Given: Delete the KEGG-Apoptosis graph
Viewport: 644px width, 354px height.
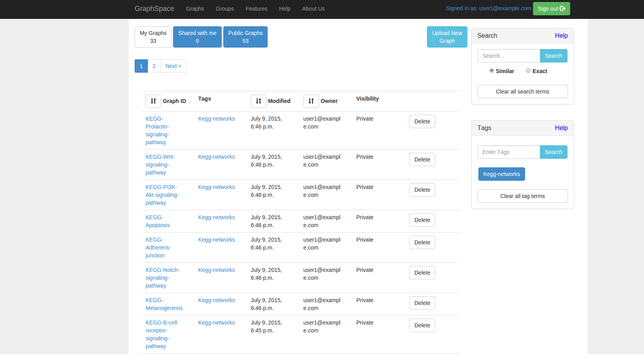Looking at the screenshot, I should coord(422,220).
